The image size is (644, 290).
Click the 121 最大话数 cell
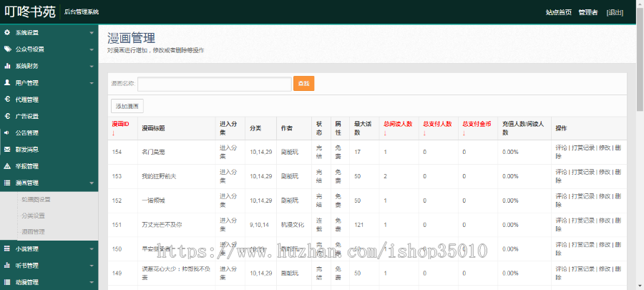[359, 225]
